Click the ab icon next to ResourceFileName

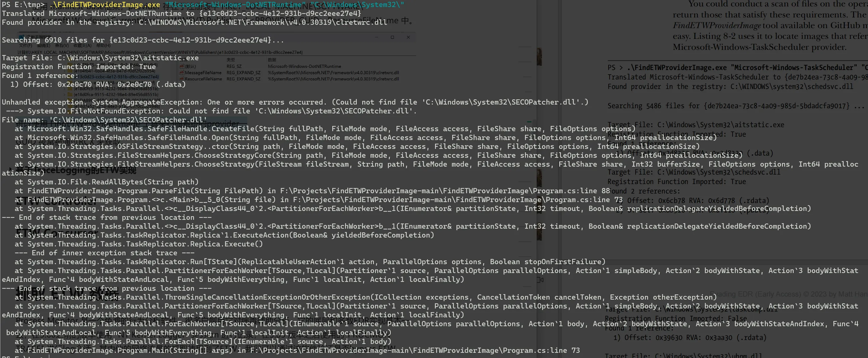[x=182, y=79]
